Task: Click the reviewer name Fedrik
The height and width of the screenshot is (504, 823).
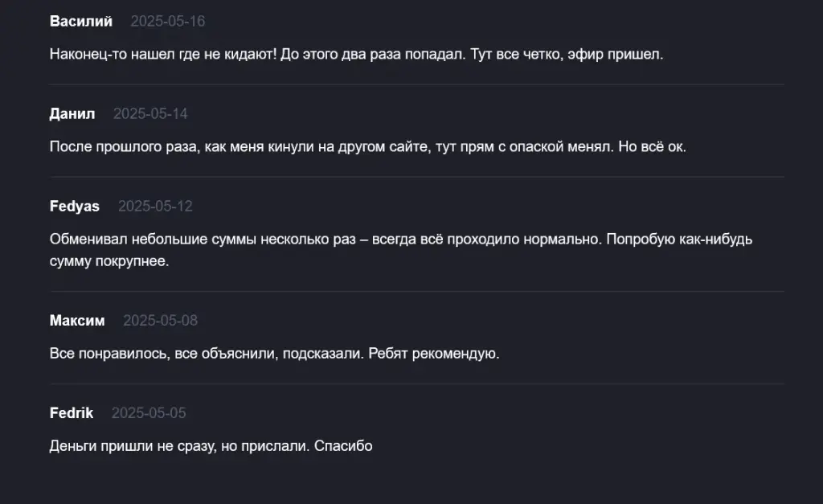Action: tap(72, 412)
